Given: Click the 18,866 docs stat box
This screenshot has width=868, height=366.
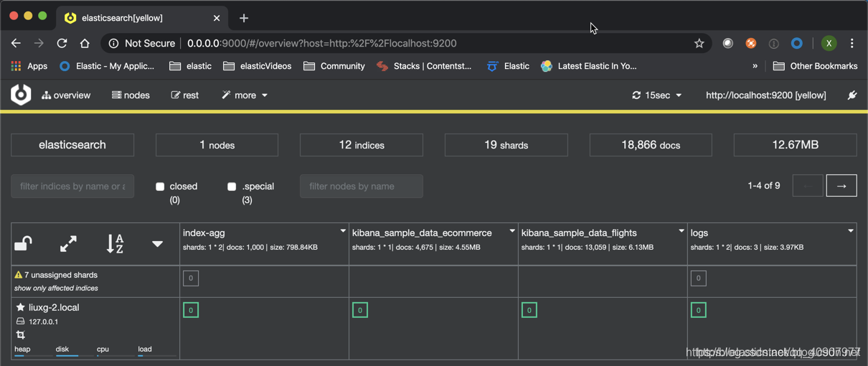Looking at the screenshot, I should pyautogui.click(x=651, y=145).
